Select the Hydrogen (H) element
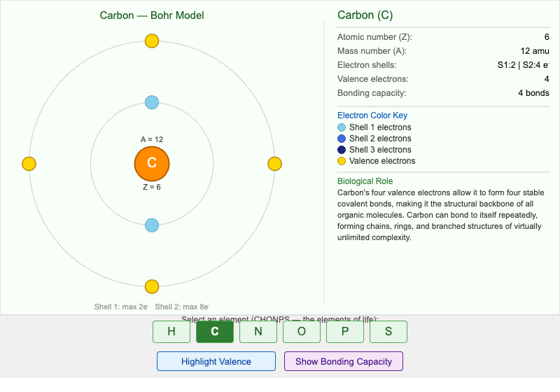Viewport: 560px width, 392px height. [171, 332]
